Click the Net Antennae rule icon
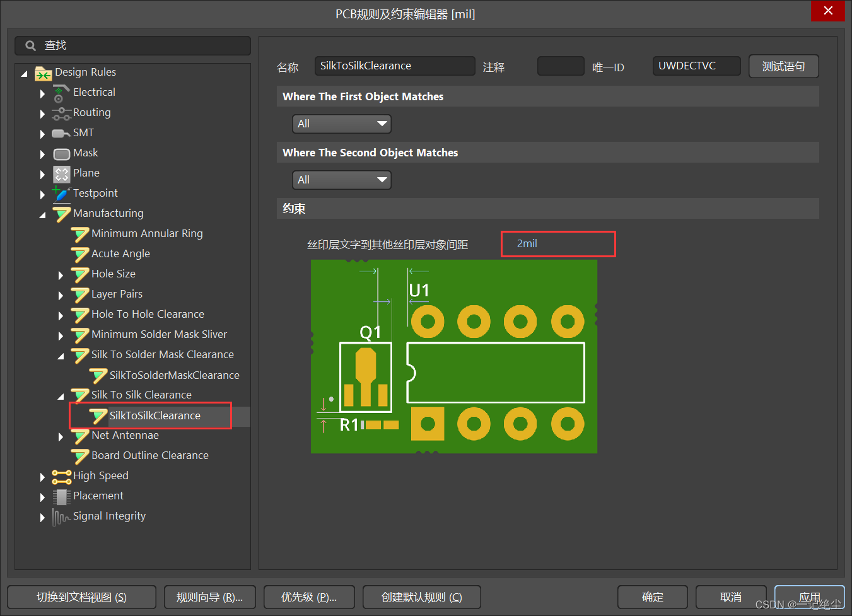This screenshot has width=852, height=616. tap(79, 436)
